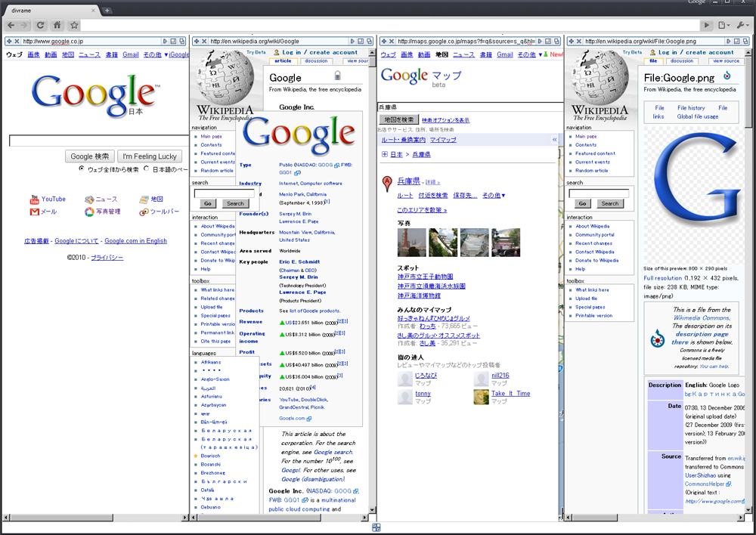Click move handle of File:Google.png frame

pyautogui.click(x=572, y=42)
